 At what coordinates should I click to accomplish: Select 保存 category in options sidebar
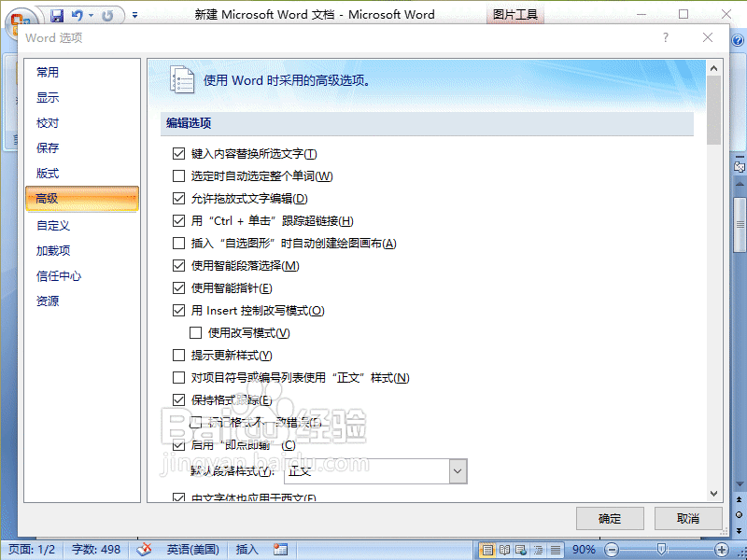(x=82, y=148)
